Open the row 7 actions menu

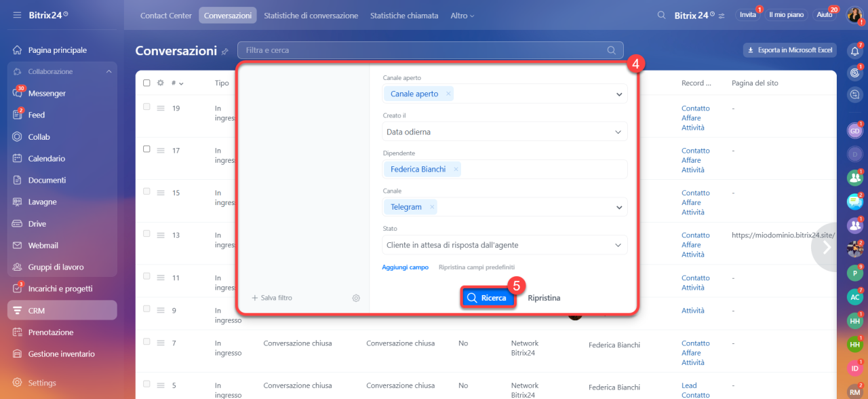(161, 343)
